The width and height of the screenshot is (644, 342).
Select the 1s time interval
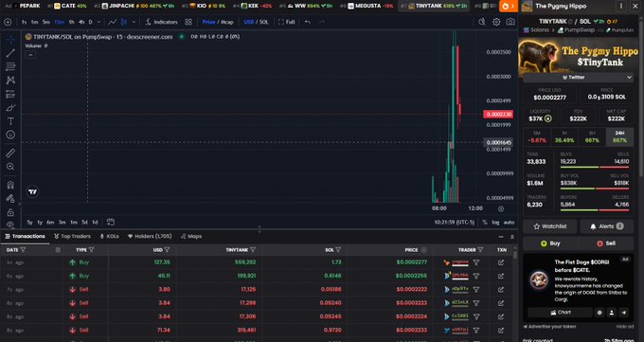(x=24, y=22)
